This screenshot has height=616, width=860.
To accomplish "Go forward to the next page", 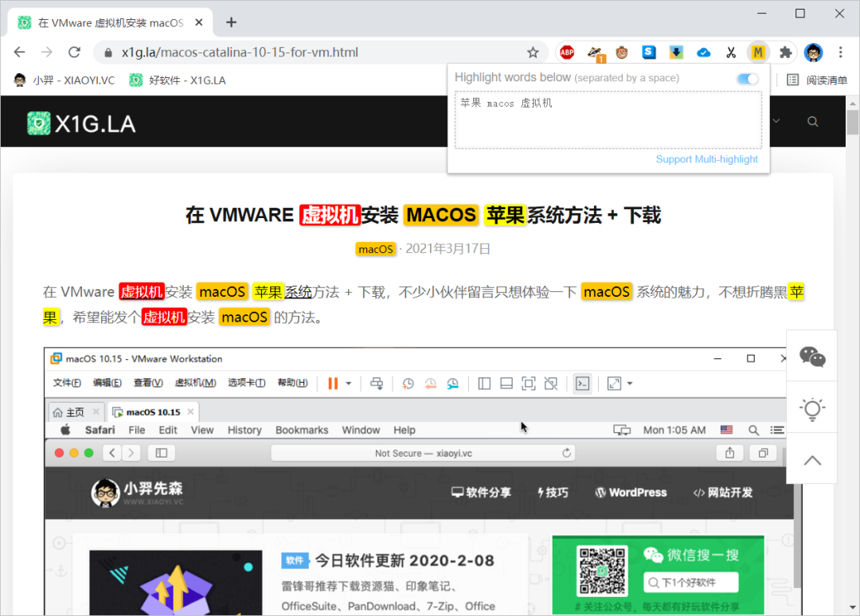I will 47,53.
